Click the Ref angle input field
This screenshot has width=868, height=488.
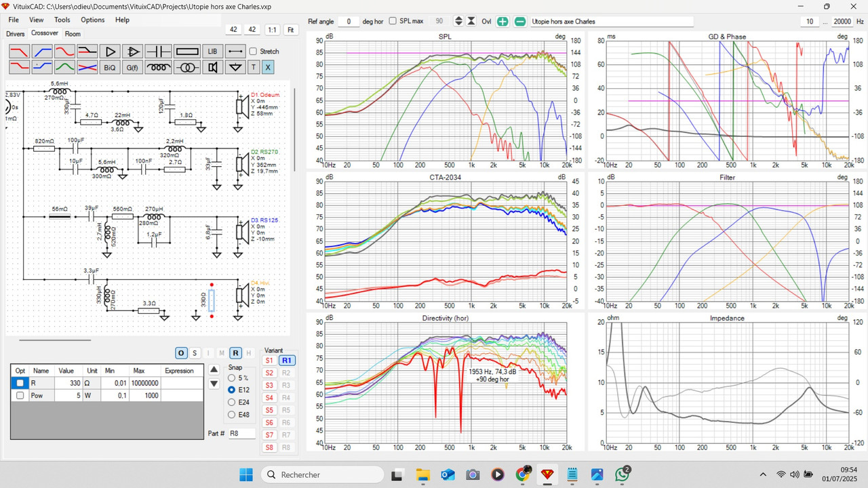click(349, 22)
